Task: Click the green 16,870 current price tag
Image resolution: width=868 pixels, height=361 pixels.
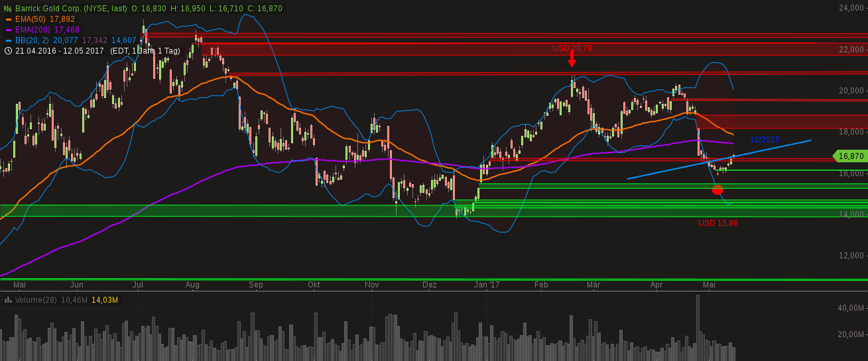Action: click(x=851, y=156)
